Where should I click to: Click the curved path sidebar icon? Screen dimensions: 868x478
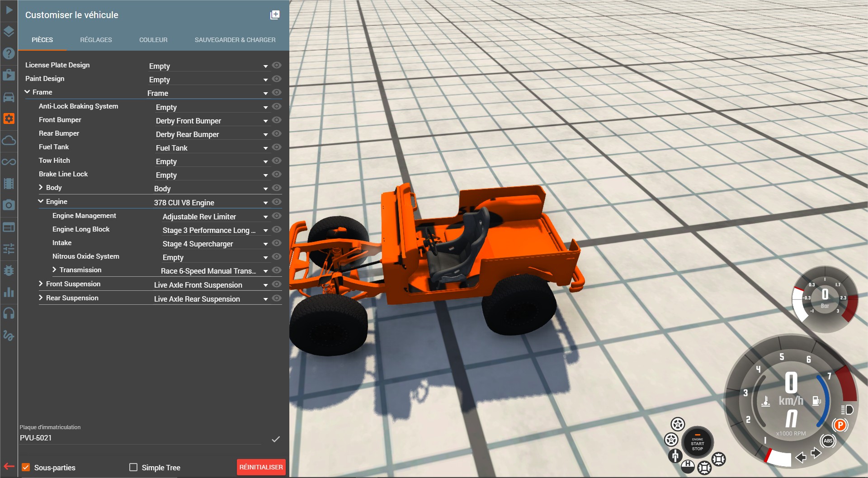tap(9, 335)
